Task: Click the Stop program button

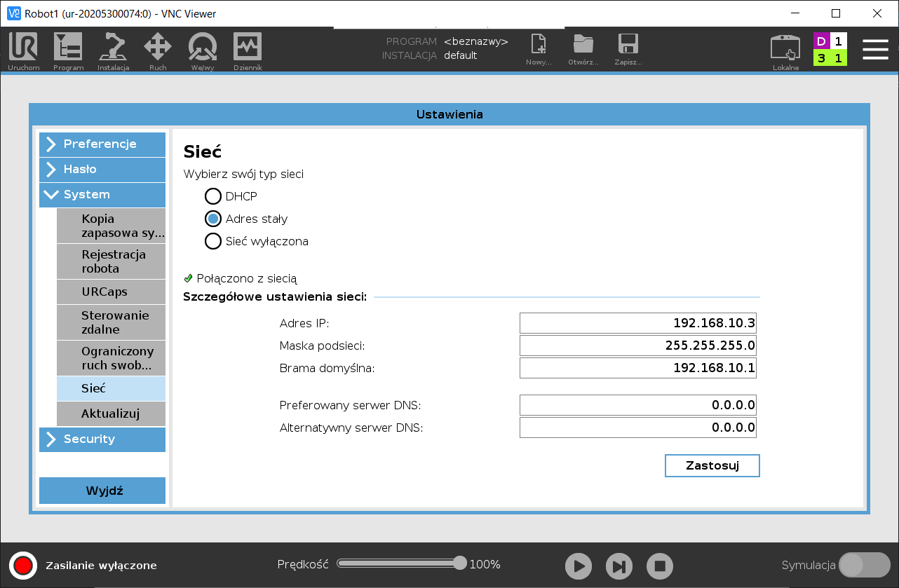Action: tap(660, 566)
